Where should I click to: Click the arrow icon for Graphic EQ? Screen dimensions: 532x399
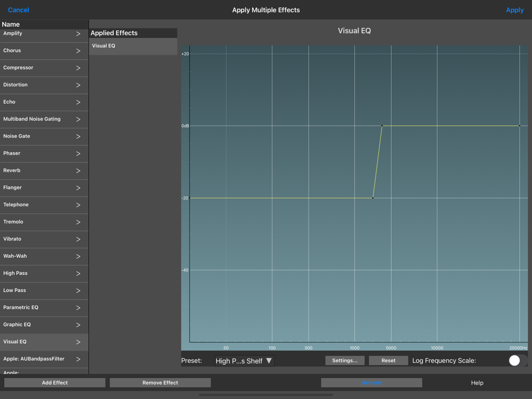pos(78,325)
